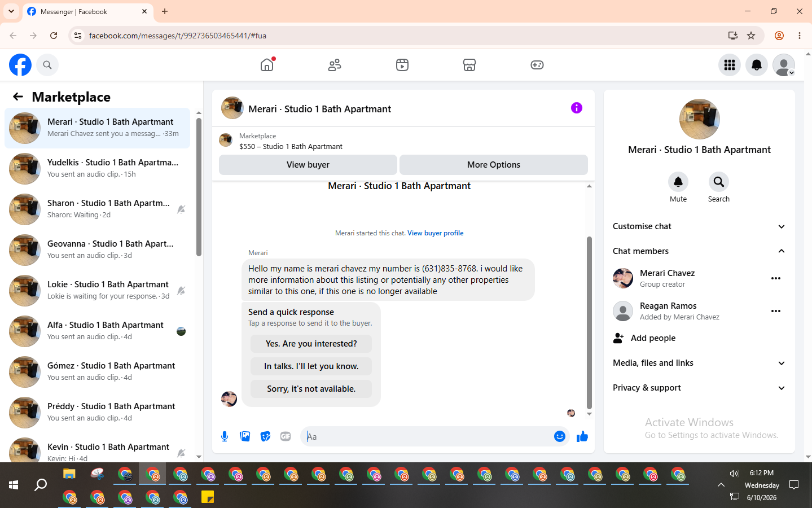Open Yudelkis Studio 1 Bath conversation
Viewport: 812px width, 508px height.
(x=97, y=169)
